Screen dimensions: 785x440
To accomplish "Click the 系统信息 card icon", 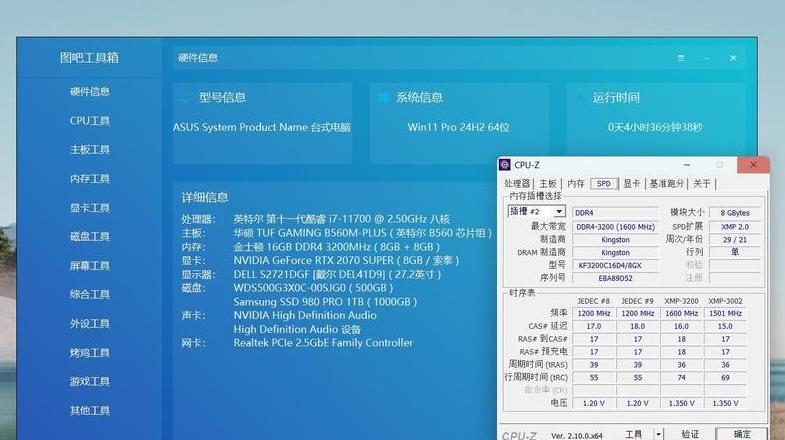I will tap(383, 97).
